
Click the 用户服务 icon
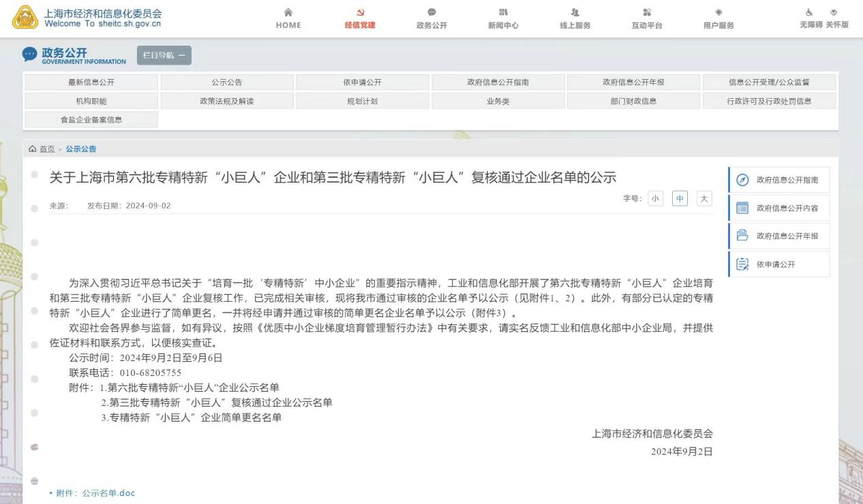[x=718, y=13]
